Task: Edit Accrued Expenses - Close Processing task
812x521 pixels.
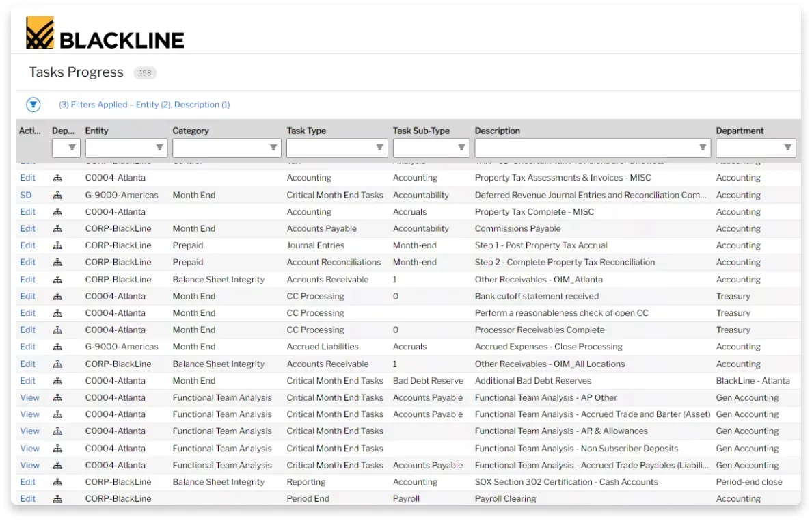Action: (x=27, y=347)
